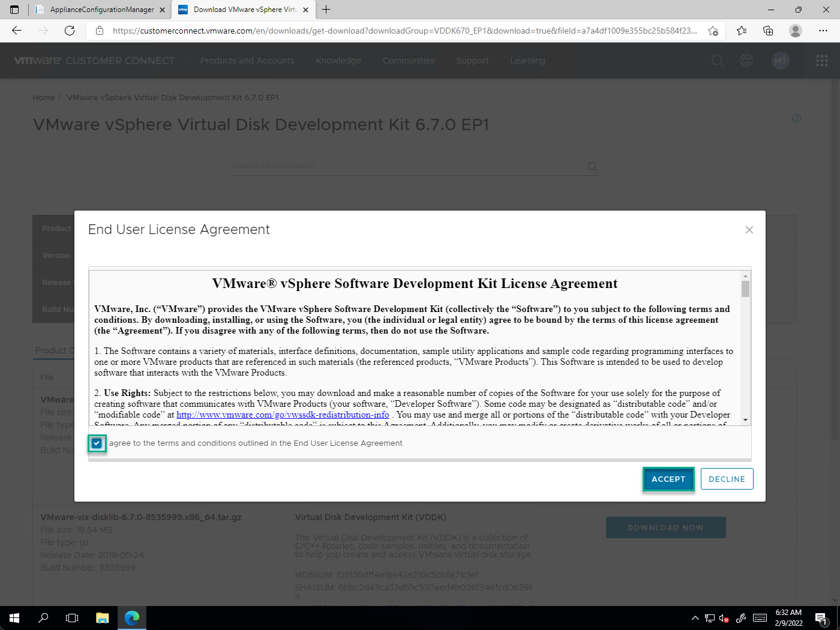The height and width of the screenshot is (630, 840).
Task: Open a new browser tab
Action: (x=326, y=10)
